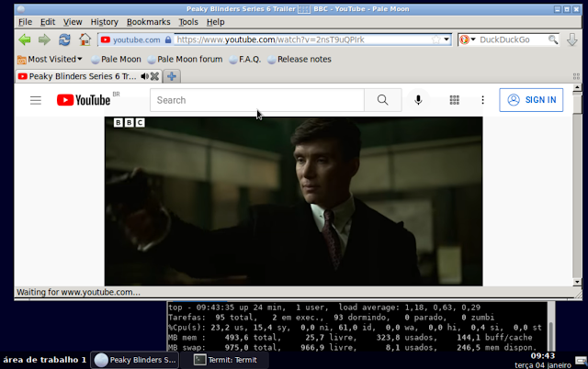
Task: Click the área de trabalho 1 workspace label
Action: [45, 360]
